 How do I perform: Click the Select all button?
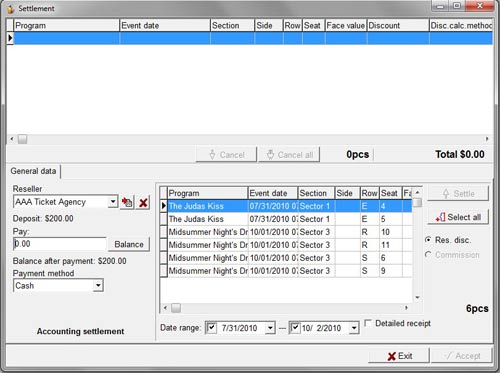pos(458,217)
